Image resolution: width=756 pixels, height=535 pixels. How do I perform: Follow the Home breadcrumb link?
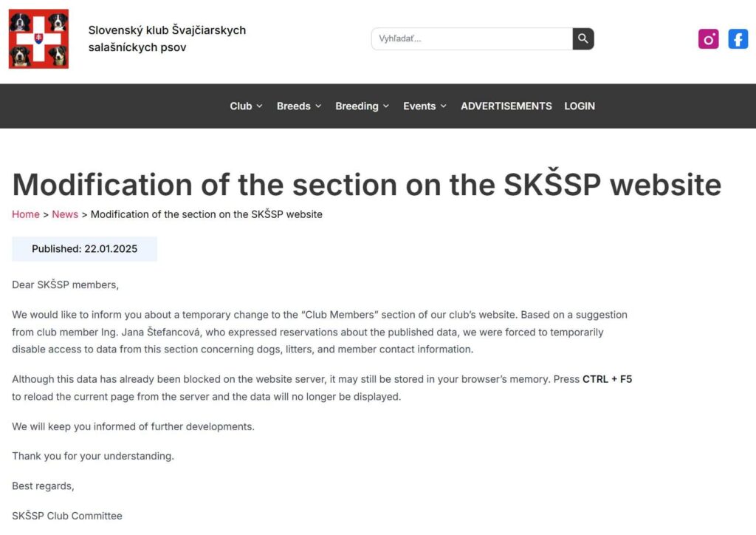tap(26, 214)
